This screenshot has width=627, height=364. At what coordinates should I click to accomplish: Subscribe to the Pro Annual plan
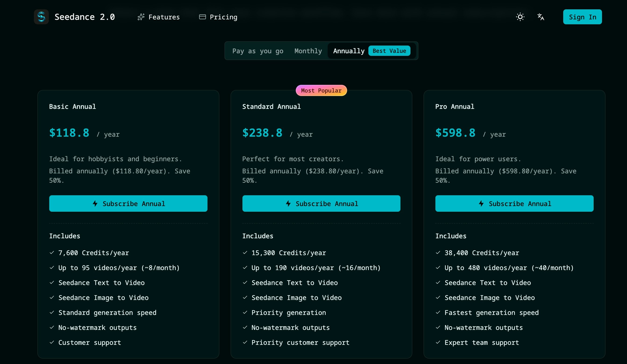pos(514,203)
